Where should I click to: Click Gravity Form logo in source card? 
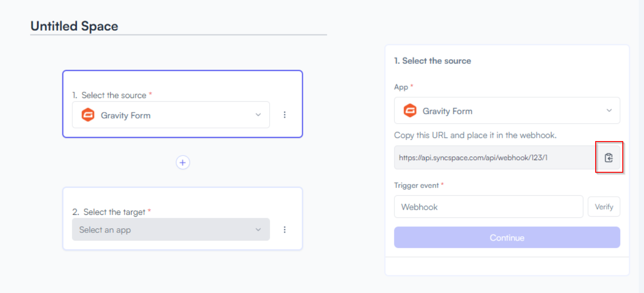88,115
